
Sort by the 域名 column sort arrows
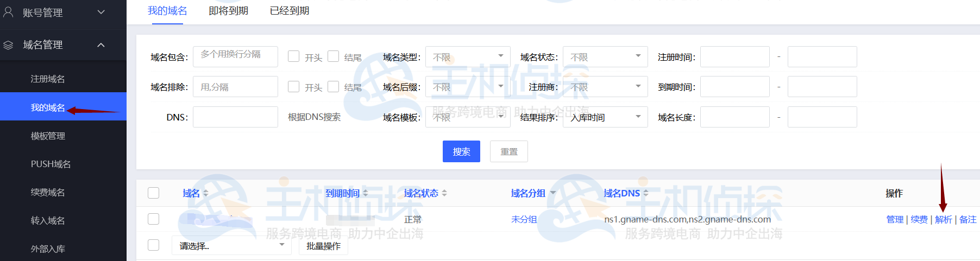pyautogui.click(x=205, y=193)
